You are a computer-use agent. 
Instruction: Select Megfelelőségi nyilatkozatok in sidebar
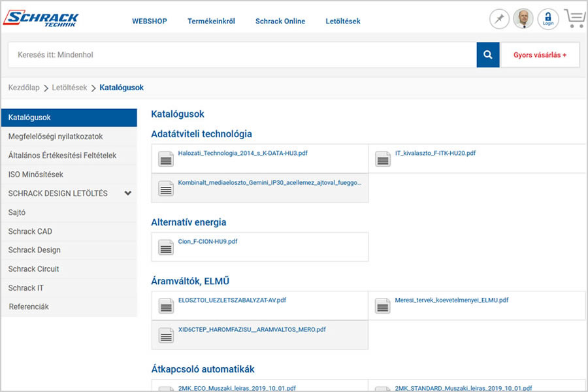coord(69,137)
